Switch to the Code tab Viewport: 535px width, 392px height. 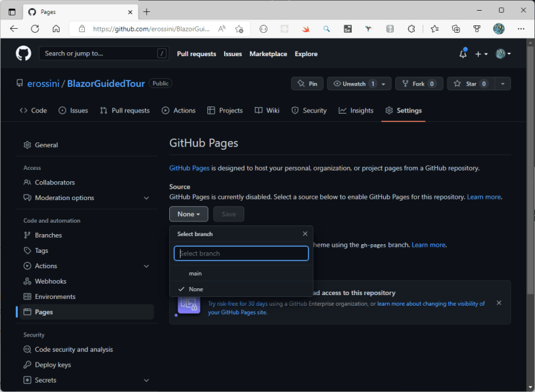pyautogui.click(x=33, y=110)
